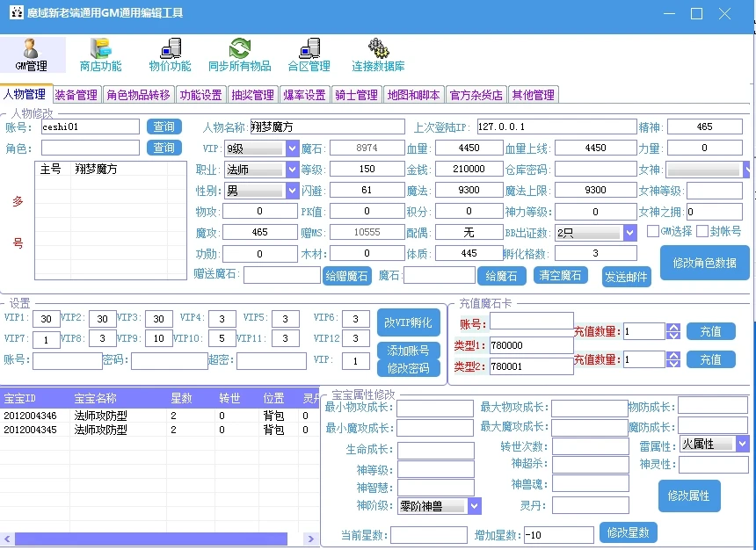Screen dimensions: 756x550
Task: Switch to the 角色物品转移 tab
Action: 138,95
